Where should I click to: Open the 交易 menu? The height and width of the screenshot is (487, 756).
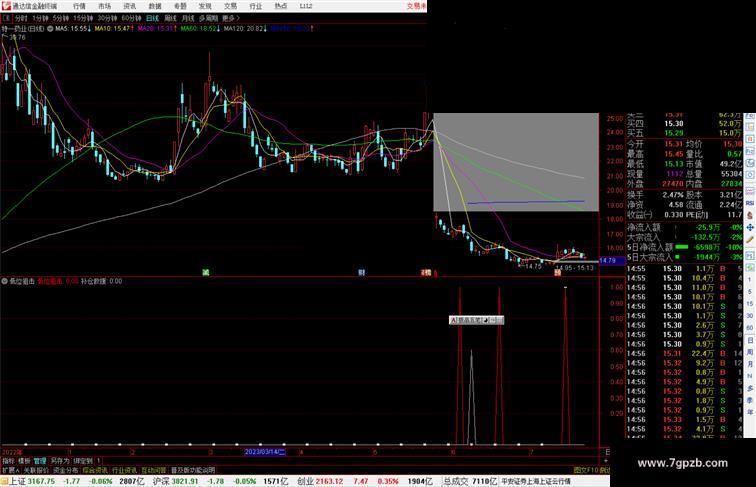[x=230, y=6]
